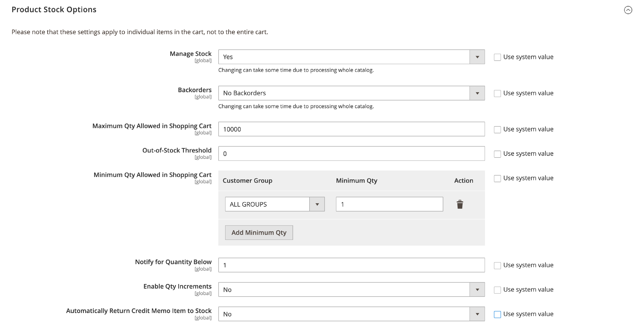Click the Add Minimum Qty button
Image resolution: width=644 pixels, height=329 pixels.
click(x=259, y=233)
